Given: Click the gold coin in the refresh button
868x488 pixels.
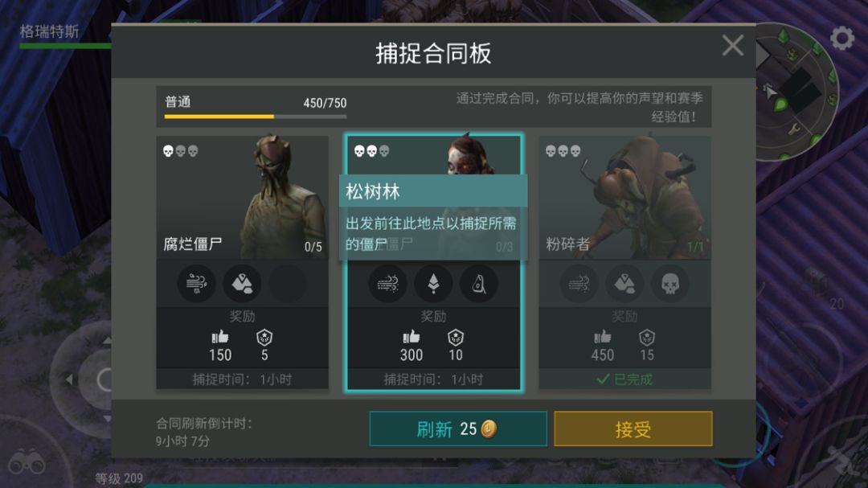Looking at the screenshot, I should click(489, 429).
